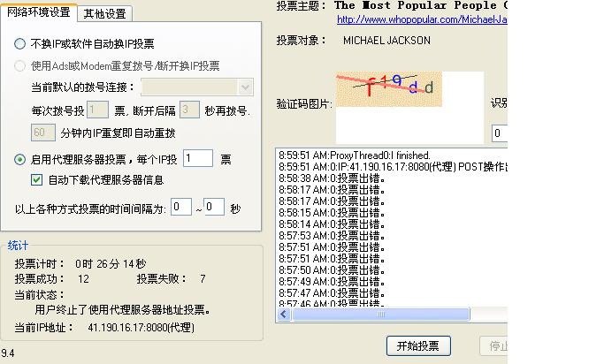Click the 断开后隔 seconds field
Viewport: 604px width, 364px height.
point(188,110)
